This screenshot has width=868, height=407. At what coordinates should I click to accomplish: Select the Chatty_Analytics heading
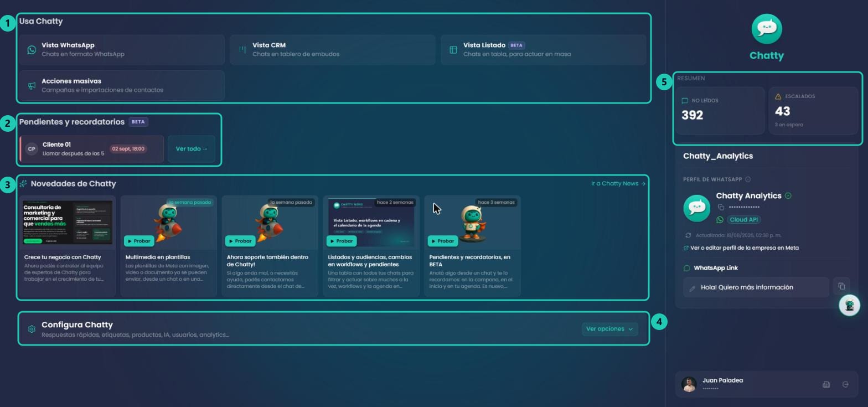(718, 156)
